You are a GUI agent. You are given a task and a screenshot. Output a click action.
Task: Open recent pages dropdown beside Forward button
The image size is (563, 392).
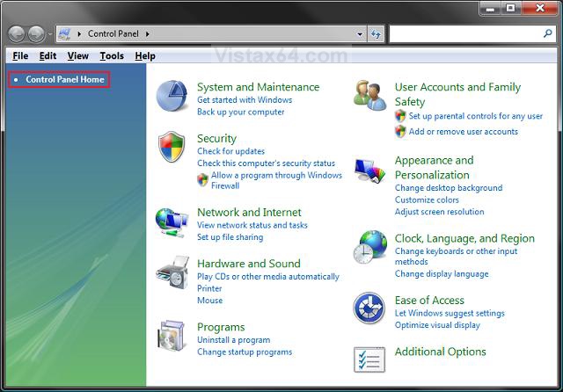pyautogui.click(x=50, y=34)
